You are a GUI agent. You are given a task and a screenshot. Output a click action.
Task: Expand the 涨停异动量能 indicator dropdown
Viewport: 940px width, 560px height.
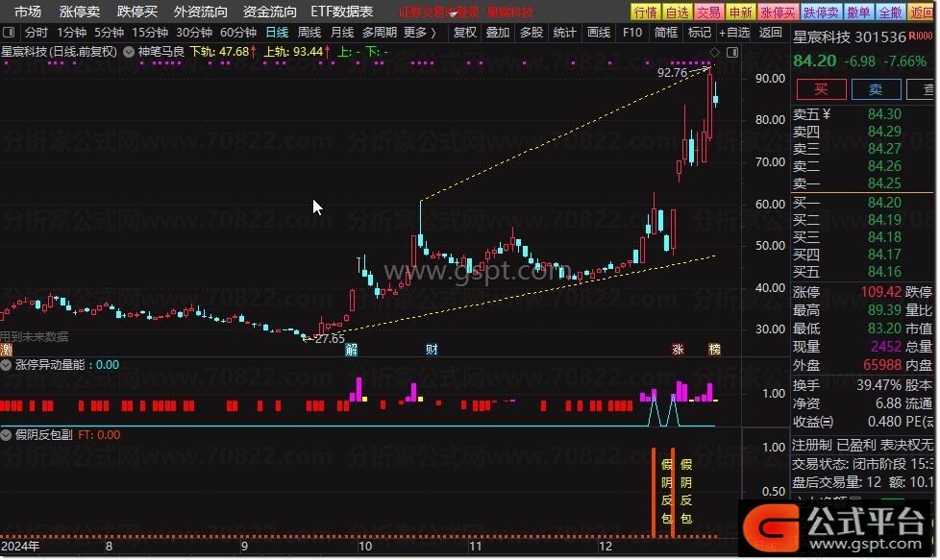(x=6, y=365)
